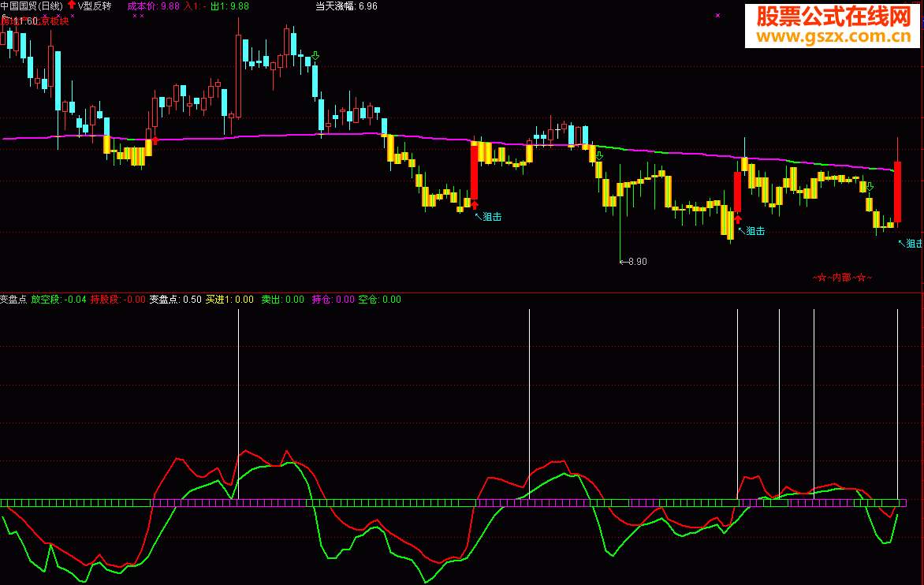Click the 成本价: 9.88 value
Viewport: 924px width, 585px height.
tap(153, 6)
